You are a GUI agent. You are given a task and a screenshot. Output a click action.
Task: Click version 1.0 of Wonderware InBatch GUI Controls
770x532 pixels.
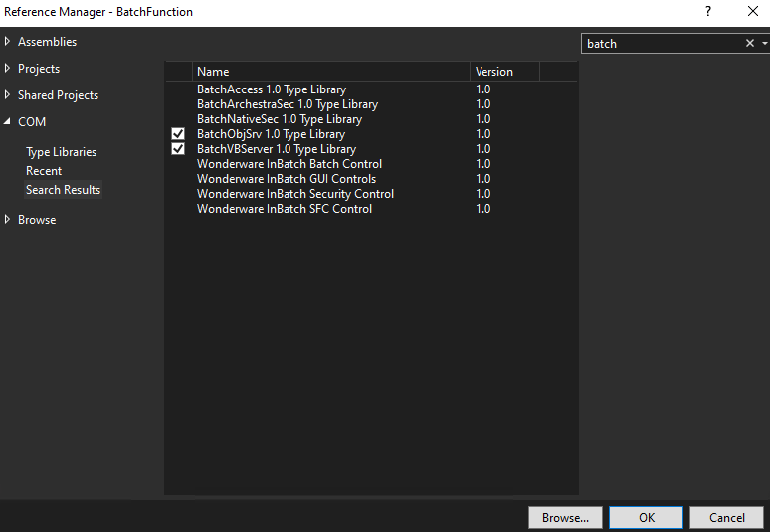coord(483,179)
